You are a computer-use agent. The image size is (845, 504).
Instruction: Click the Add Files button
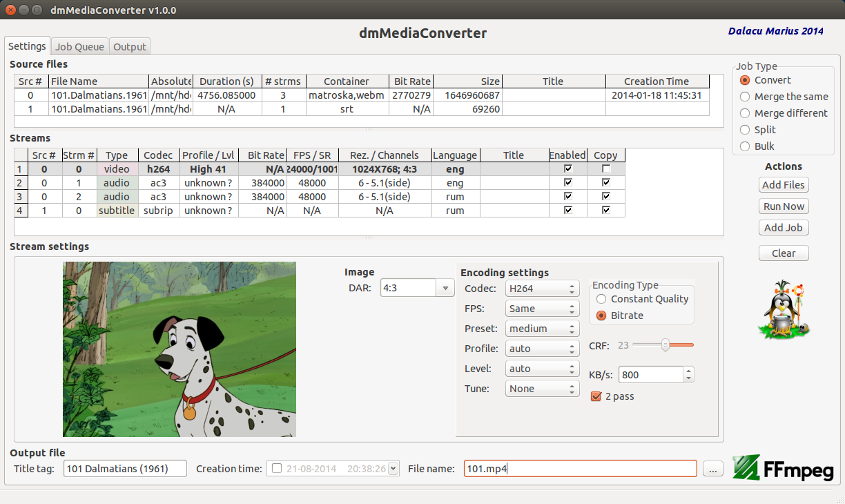coord(784,185)
